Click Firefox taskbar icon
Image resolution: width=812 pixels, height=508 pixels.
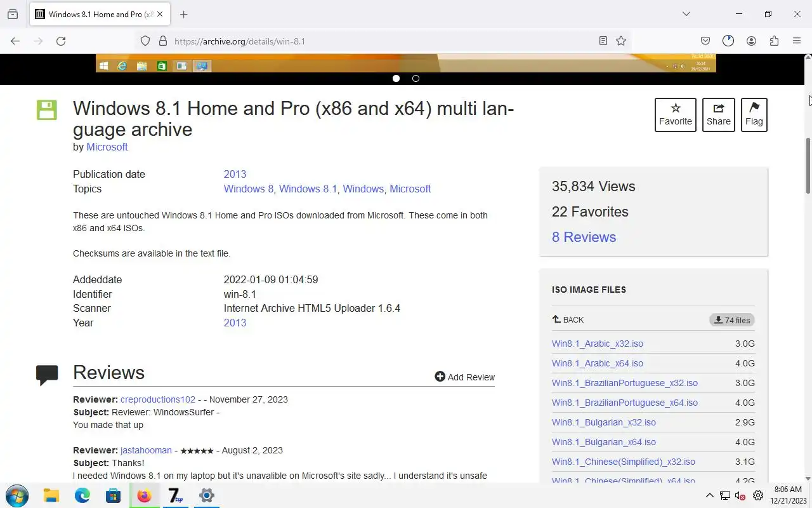coord(144,495)
